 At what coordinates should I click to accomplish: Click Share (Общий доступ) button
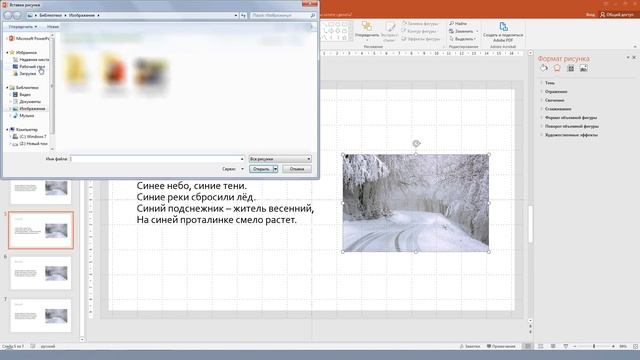(x=617, y=14)
